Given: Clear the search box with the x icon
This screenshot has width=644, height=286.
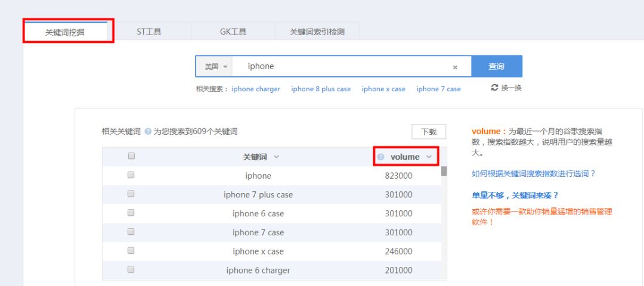Looking at the screenshot, I should [x=455, y=67].
